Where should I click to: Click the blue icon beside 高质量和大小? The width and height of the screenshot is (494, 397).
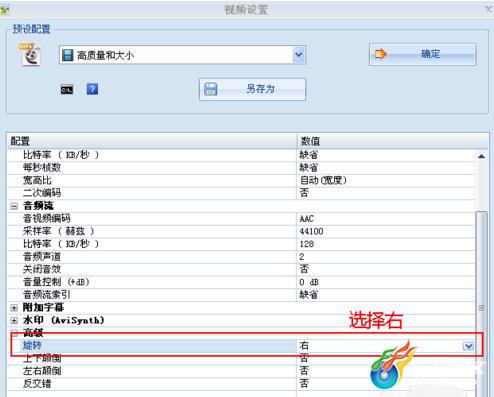click(x=68, y=55)
